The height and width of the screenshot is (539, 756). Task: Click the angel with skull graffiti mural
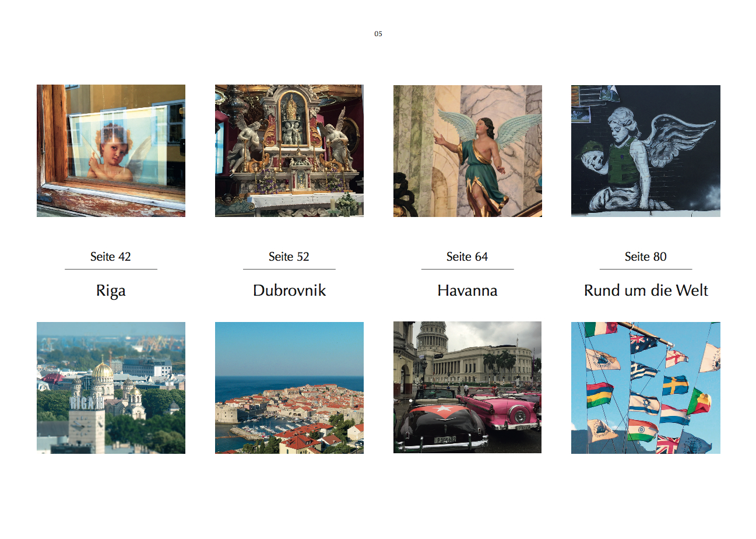646,151
